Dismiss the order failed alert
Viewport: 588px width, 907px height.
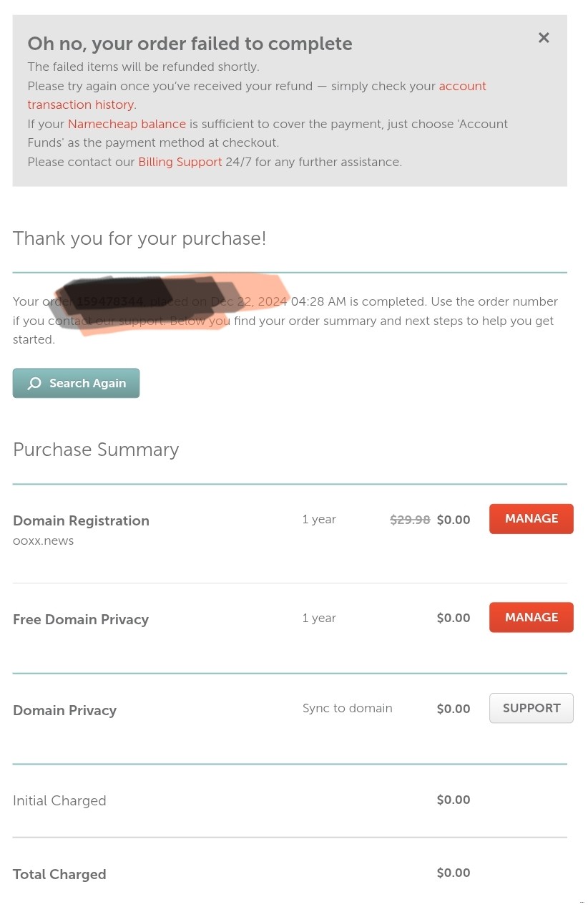pos(544,38)
